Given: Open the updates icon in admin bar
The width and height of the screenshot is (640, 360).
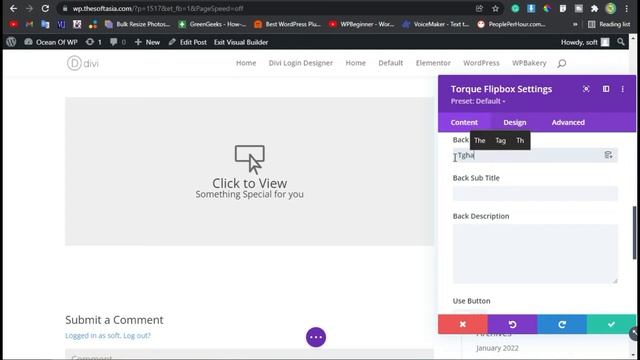Looking at the screenshot, I should [x=93, y=42].
